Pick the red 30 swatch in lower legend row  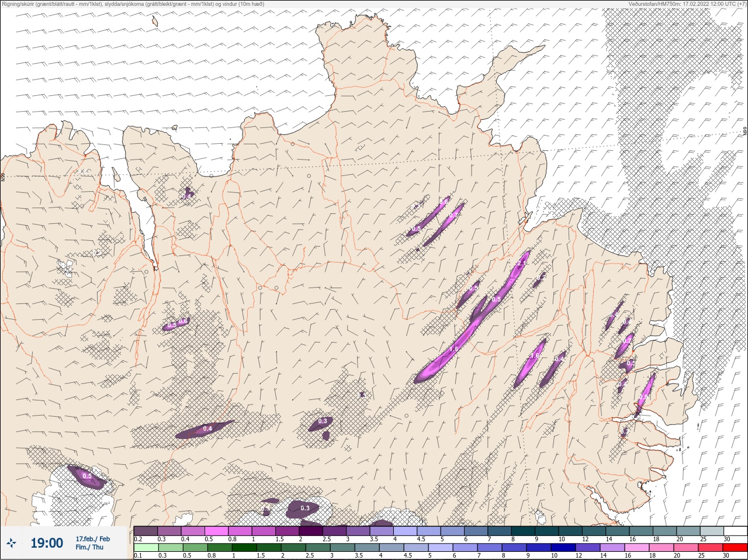coord(735,548)
